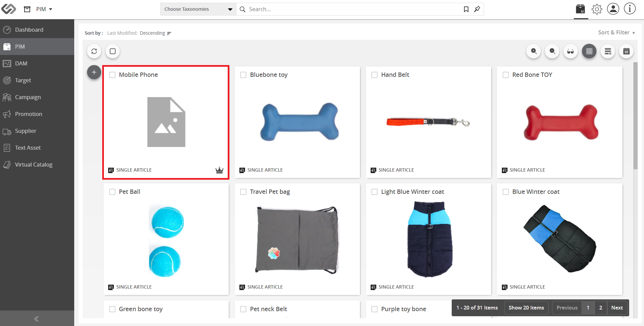Expand the Sort & Filter panel
The image size is (644, 326).
coord(616,33)
